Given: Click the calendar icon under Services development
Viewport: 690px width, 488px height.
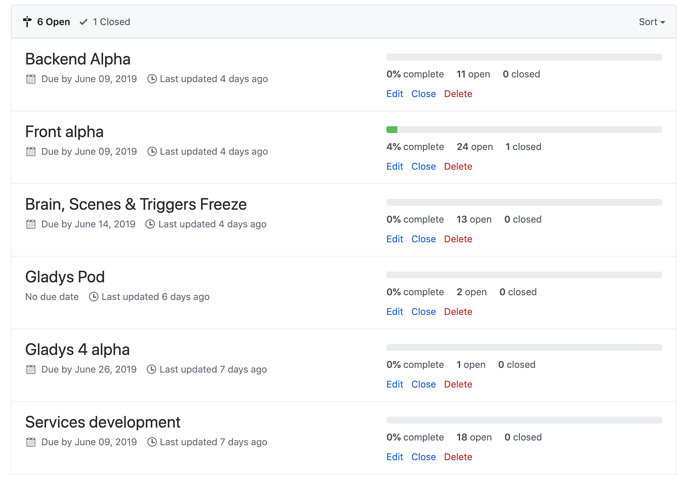Looking at the screenshot, I should [x=30, y=442].
